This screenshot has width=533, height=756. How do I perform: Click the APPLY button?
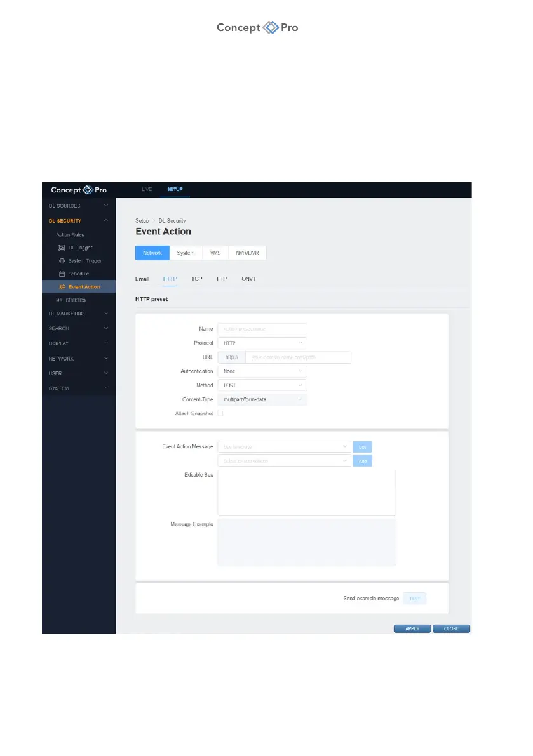coord(412,628)
